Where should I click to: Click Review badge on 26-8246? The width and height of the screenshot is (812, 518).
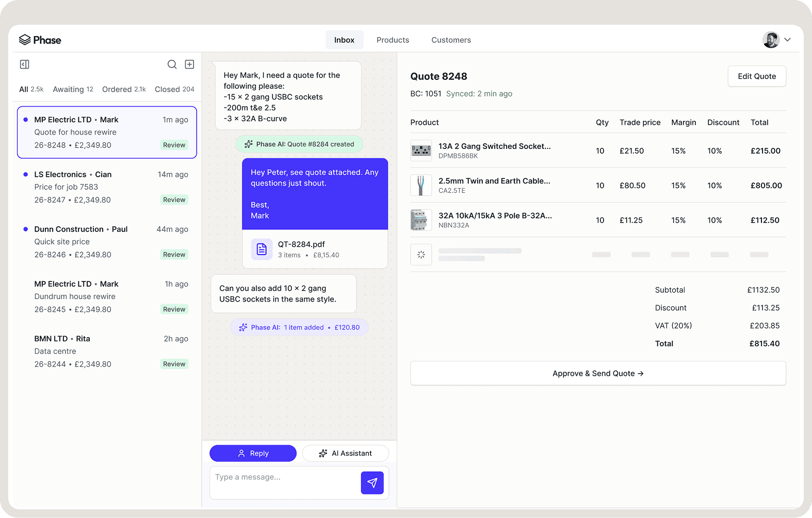tap(174, 255)
